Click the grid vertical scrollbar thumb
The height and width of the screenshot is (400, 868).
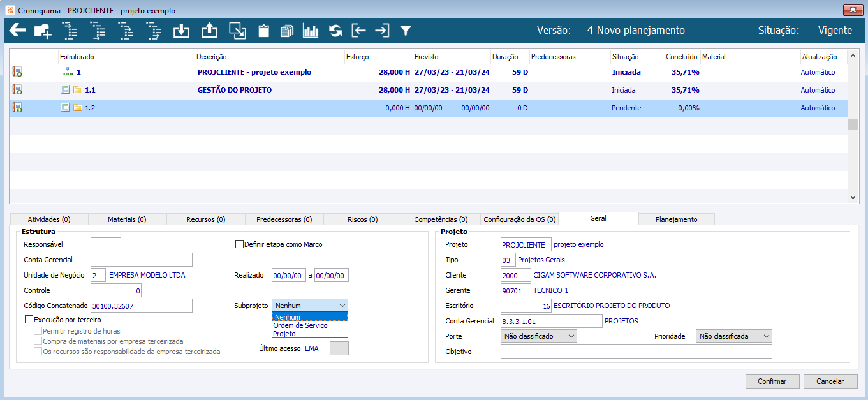[x=853, y=124]
